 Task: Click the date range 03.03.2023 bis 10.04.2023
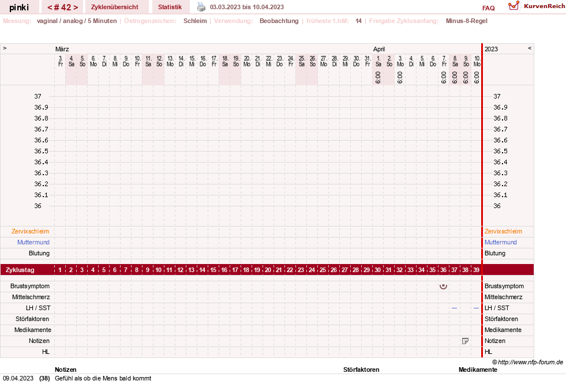[x=247, y=7]
